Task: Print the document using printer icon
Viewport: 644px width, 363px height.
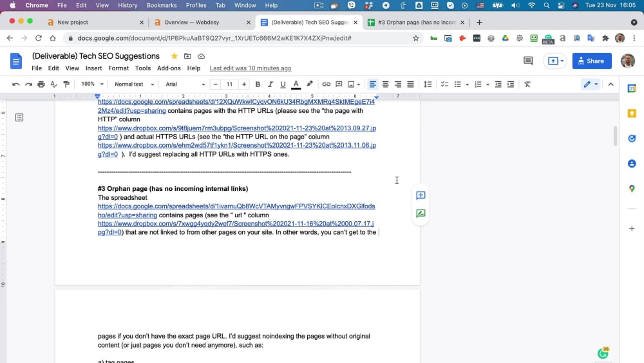Action: [x=41, y=84]
